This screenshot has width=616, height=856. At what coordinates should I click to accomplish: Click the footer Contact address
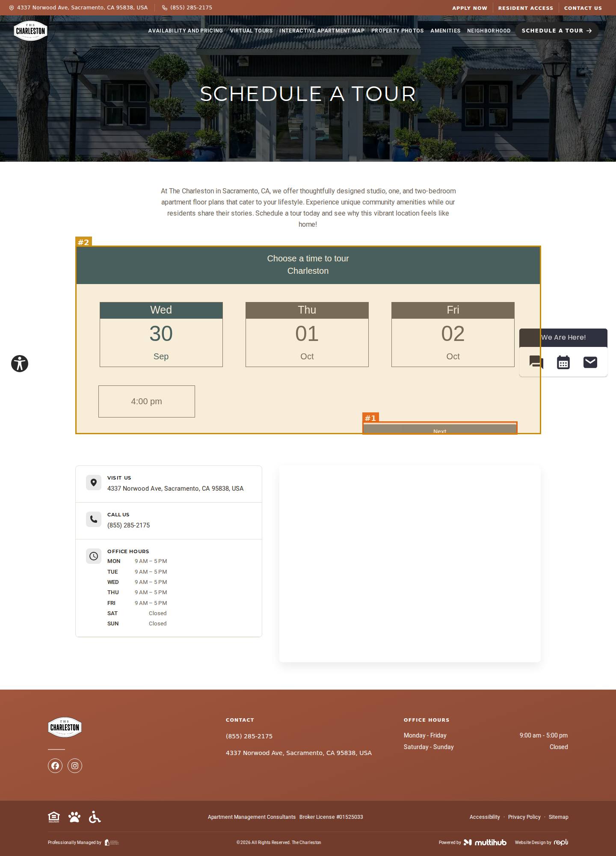coord(299,753)
